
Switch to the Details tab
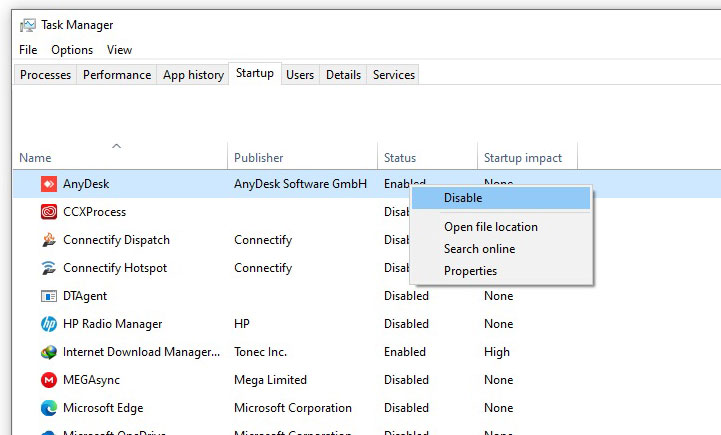point(343,74)
